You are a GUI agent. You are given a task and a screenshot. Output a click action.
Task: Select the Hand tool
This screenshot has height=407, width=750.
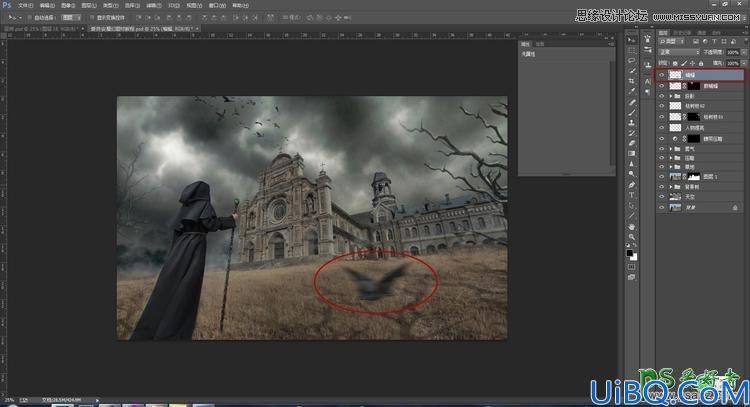(631, 227)
